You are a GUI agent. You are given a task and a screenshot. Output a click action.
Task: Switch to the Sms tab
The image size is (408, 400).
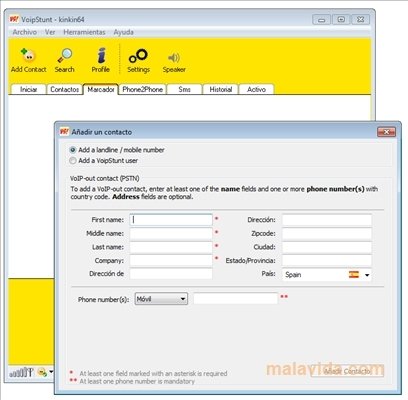tap(184, 89)
